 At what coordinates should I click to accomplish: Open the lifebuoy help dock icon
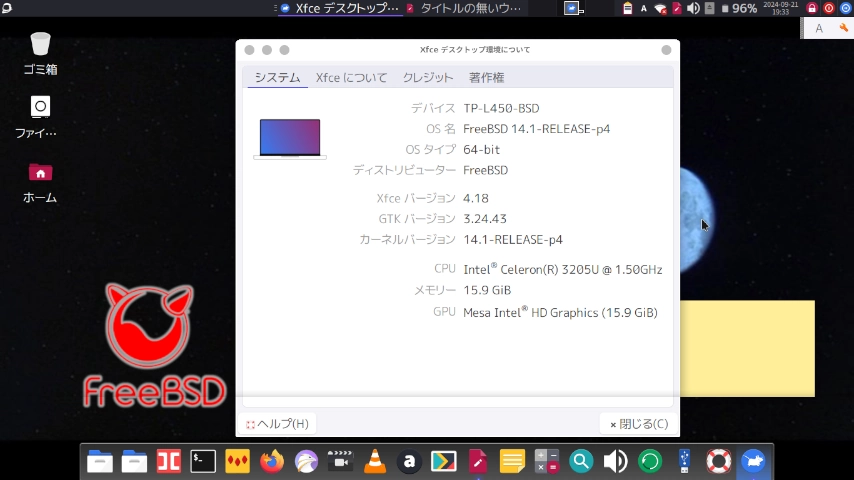click(718, 461)
